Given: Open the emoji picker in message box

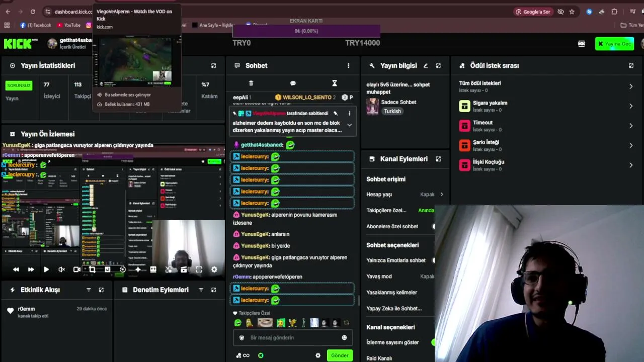Looking at the screenshot, I should (x=344, y=337).
